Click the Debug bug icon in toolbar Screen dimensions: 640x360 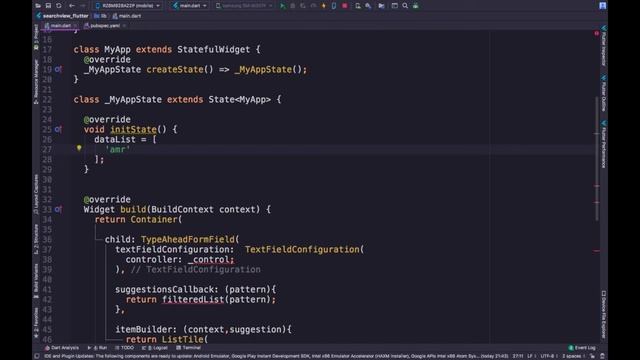pos(292,6)
